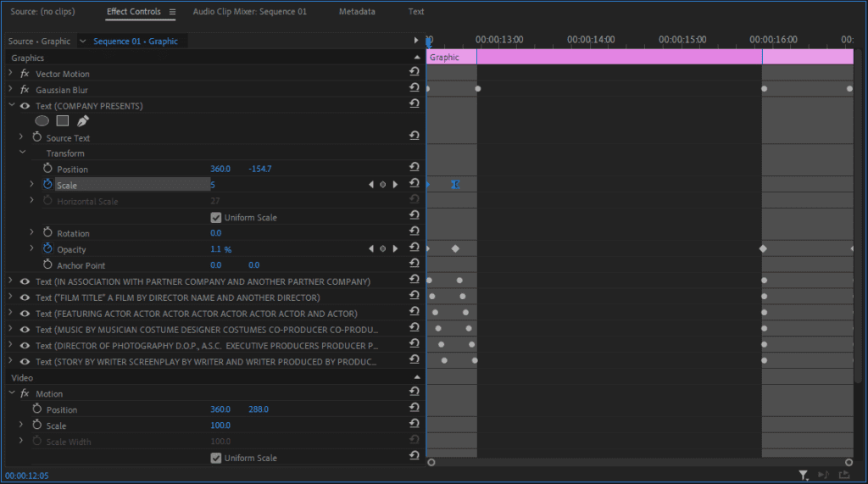Reset the Gaussian Blur effect
Image resolution: width=868 pixels, height=484 pixels.
click(x=415, y=89)
